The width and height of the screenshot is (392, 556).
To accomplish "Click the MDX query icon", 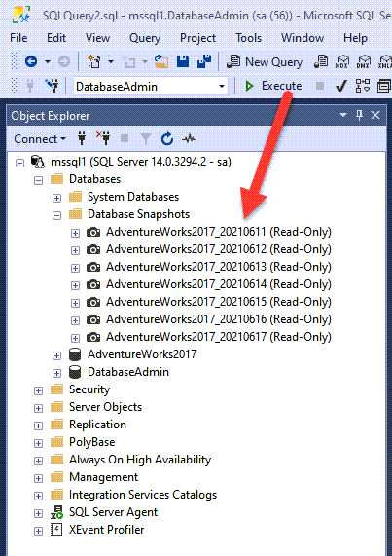I will tap(342, 62).
